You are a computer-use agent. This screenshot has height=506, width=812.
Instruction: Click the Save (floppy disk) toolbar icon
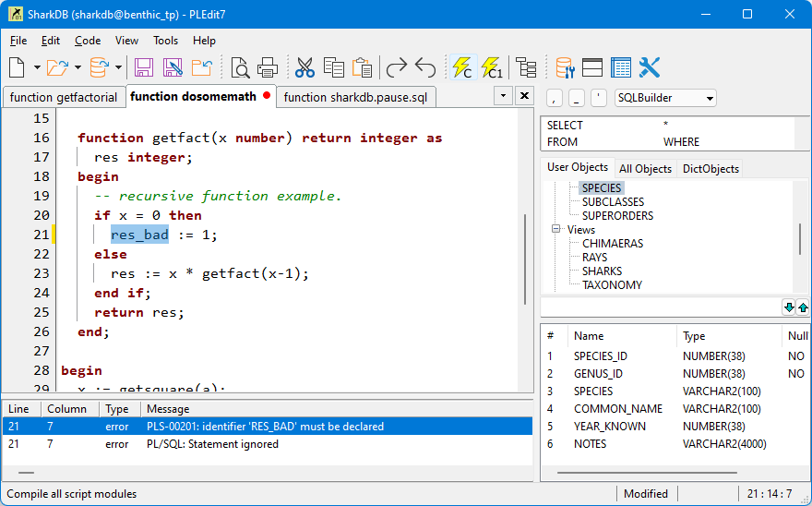[144, 67]
